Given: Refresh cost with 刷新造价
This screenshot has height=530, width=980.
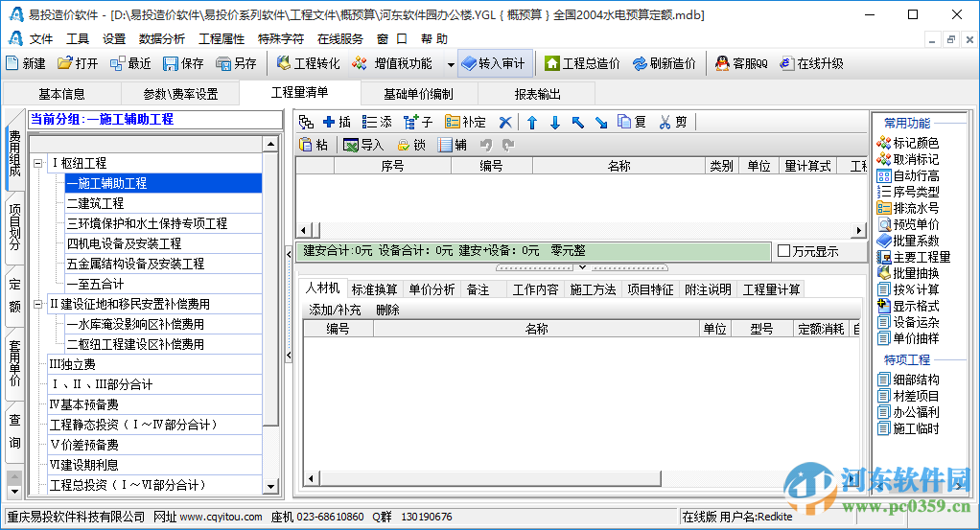Looking at the screenshot, I should click(664, 63).
